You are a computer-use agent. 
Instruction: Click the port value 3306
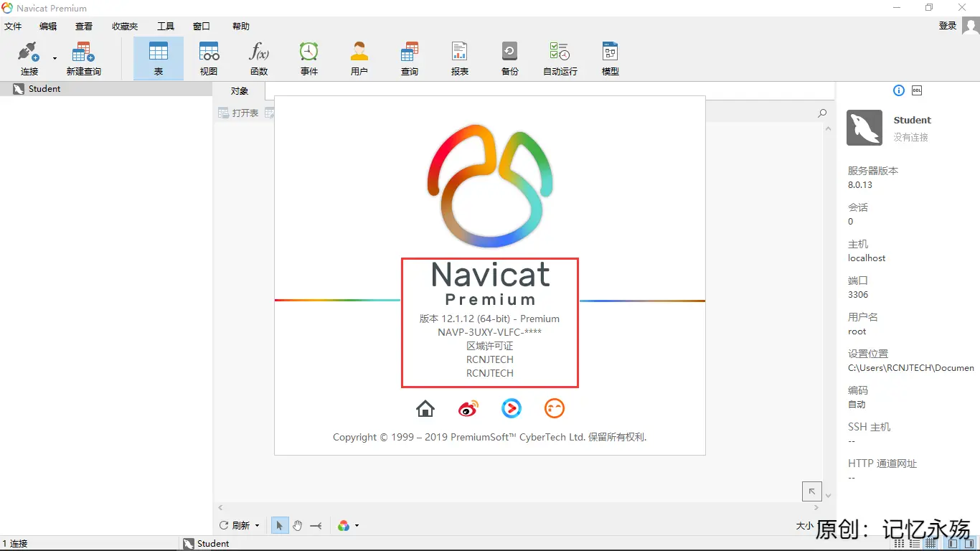tap(858, 294)
